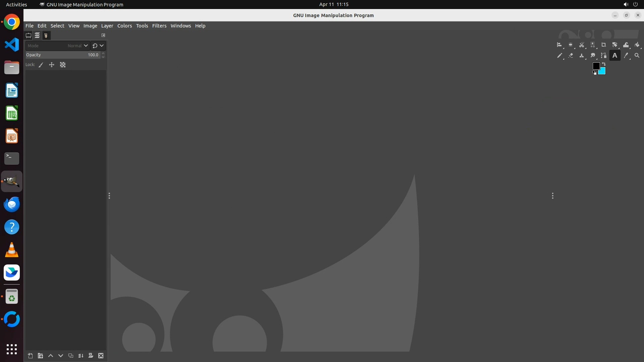This screenshot has width=644, height=362.
Task: Select the Clone stamp tool
Action: click(582, 56)
